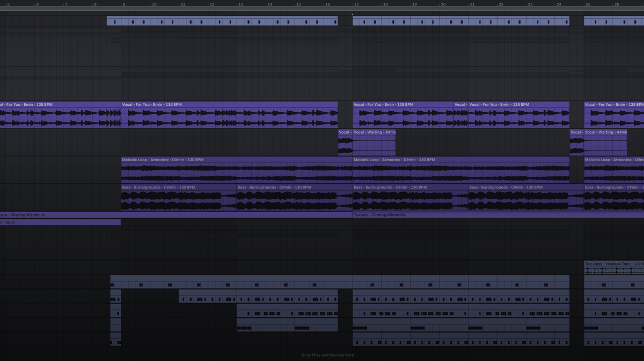This screenshot has height=361, width=644.
Task: Click bar 22 on the timeline ruler
Action: pos(501,4)
